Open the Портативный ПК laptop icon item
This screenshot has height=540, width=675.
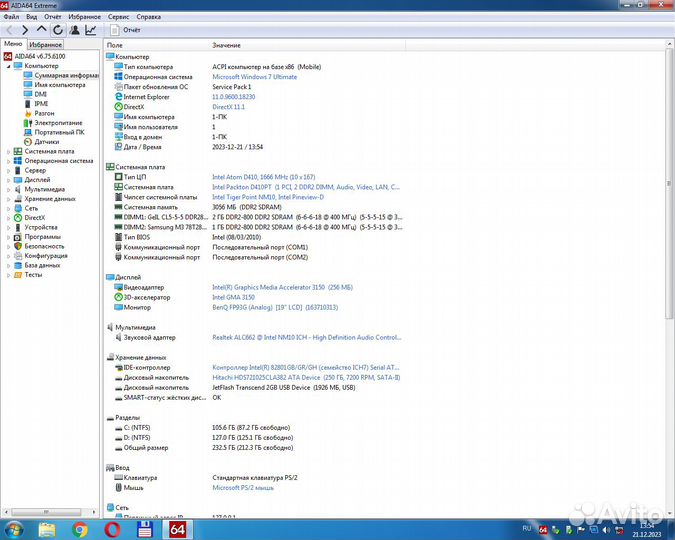point(28,132)
